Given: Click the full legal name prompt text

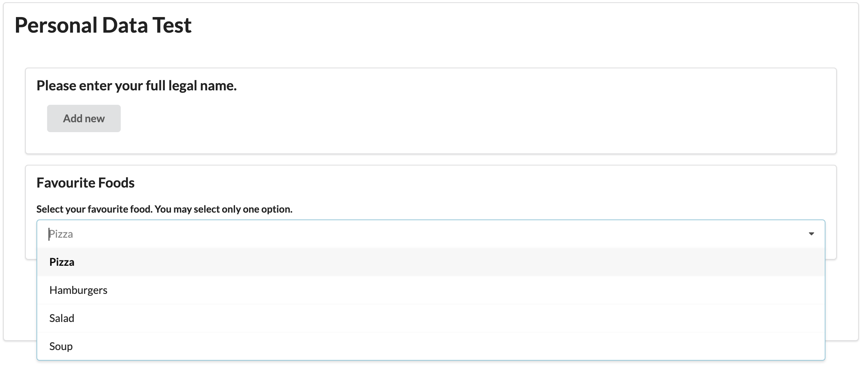Looking at the screenshot, I should pos(136,85).
